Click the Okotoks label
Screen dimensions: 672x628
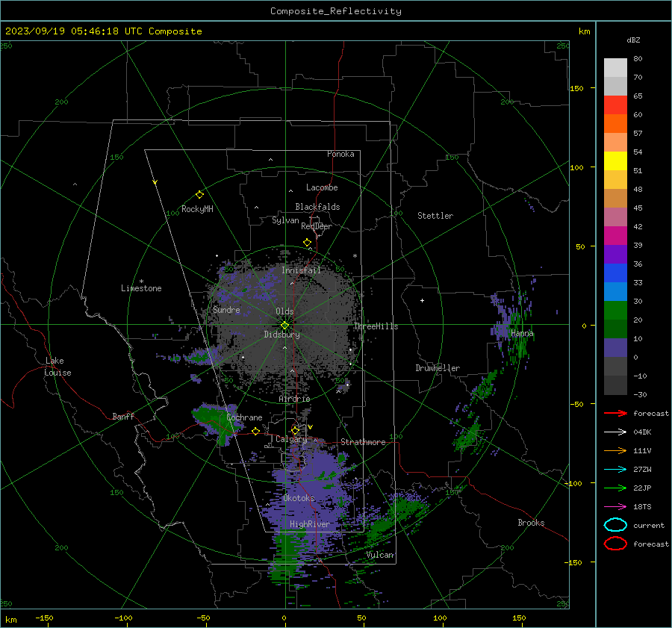coord(299,498)
